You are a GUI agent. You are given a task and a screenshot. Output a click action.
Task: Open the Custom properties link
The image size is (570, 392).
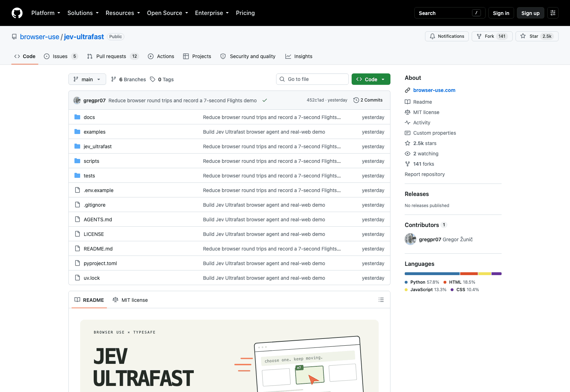point(434,133)
